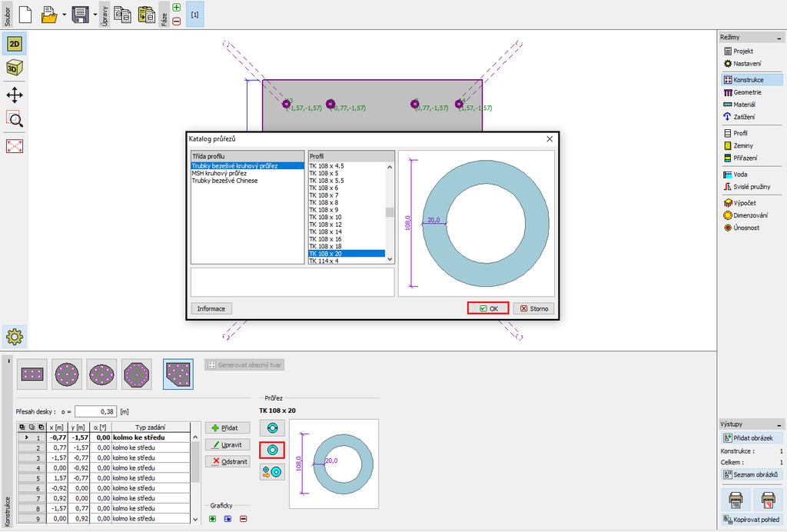Cancel the catalog dialog with Storno

click(x=533, y=308)
